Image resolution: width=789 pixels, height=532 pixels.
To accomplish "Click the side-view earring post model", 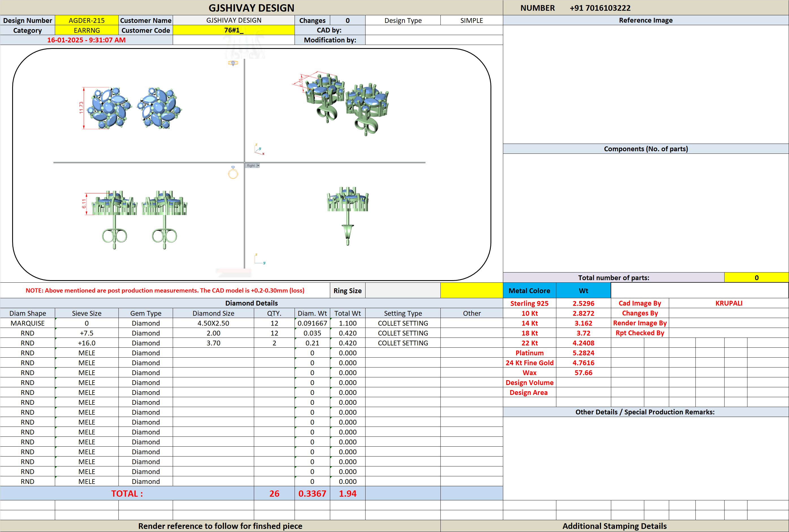I will pos(348,216).
